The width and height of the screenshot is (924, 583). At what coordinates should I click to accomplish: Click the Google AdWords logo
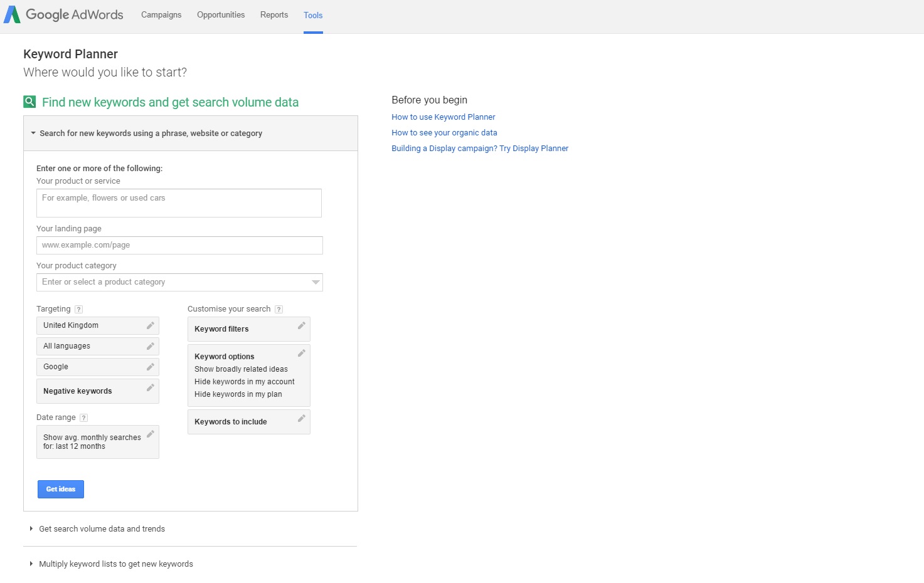(63, 14)
